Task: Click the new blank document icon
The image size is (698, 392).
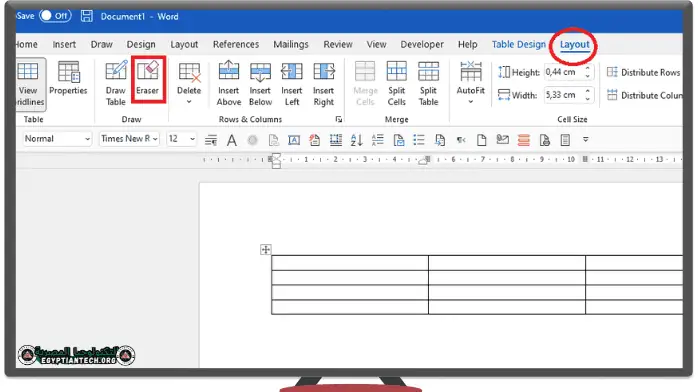Action: pyautogui.click(x=481, y=140)
